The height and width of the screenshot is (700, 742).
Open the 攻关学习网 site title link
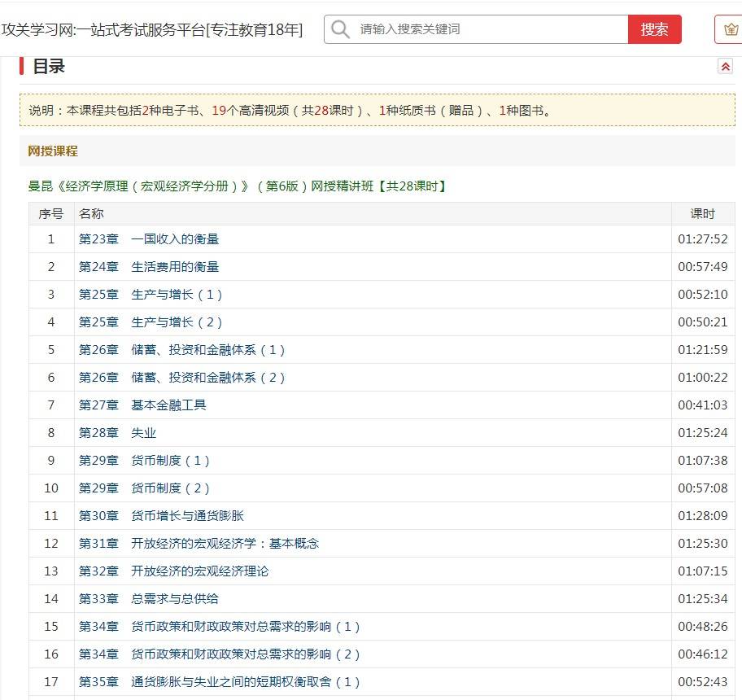pos(152,30)
